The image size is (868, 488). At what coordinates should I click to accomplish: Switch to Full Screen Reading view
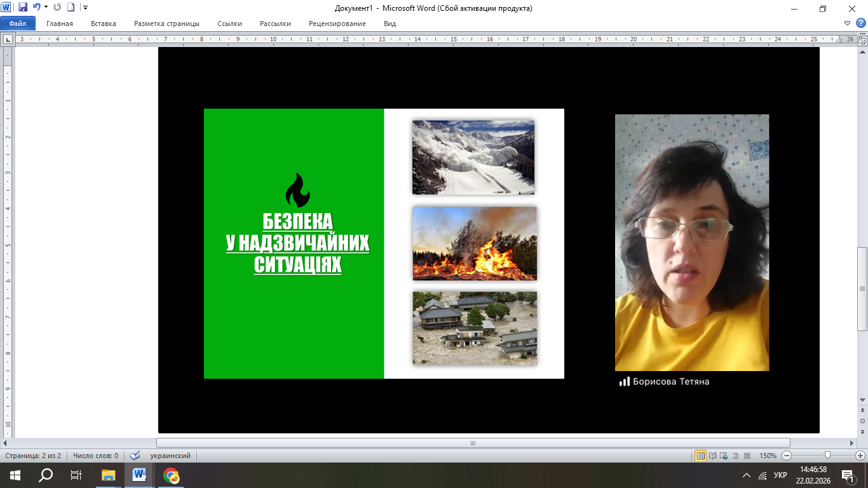click(x=713, y=456)
